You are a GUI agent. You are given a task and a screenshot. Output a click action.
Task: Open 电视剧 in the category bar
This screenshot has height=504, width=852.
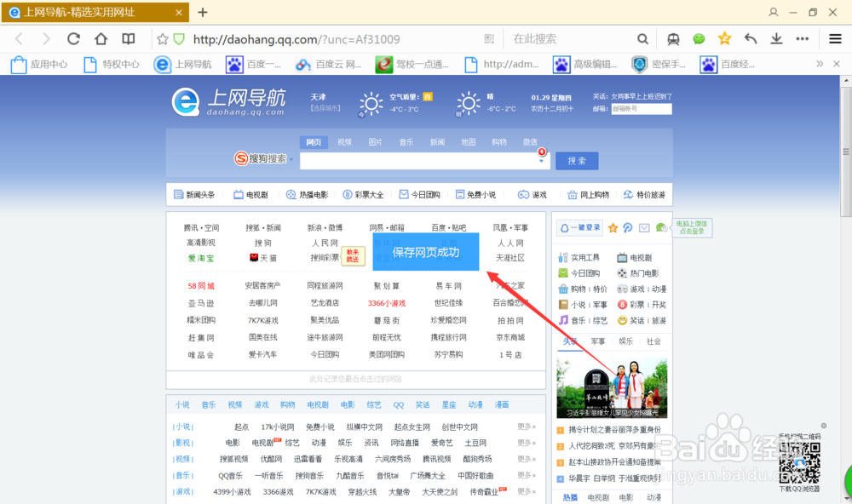(x=250, y=194)
